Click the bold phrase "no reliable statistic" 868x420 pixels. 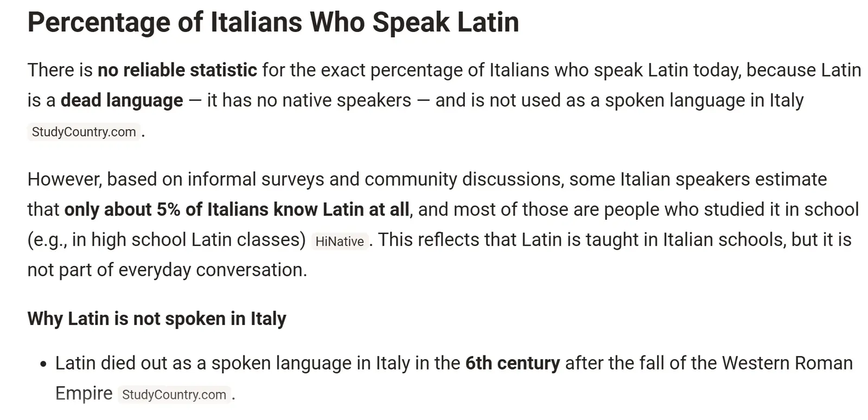click(177, 70)
